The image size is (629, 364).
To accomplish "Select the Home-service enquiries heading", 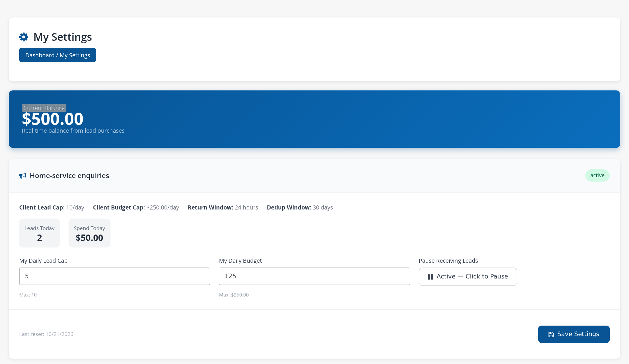I will 69,176.
